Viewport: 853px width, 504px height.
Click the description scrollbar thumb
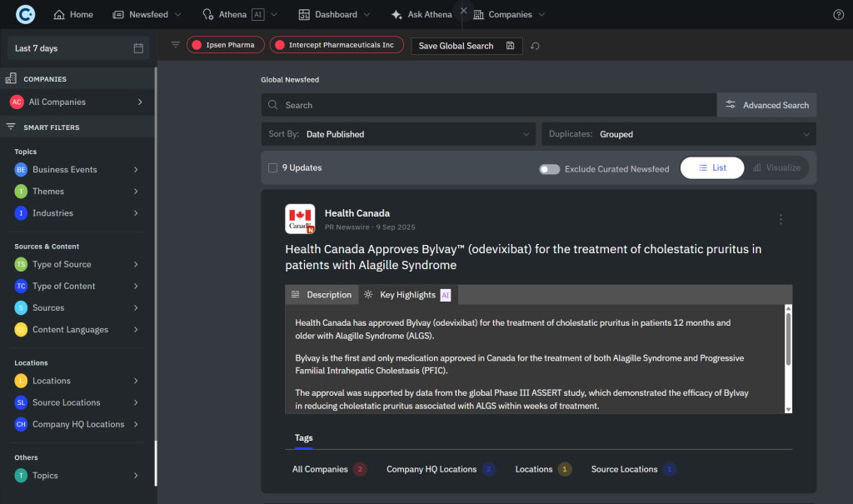pos(788,338)
